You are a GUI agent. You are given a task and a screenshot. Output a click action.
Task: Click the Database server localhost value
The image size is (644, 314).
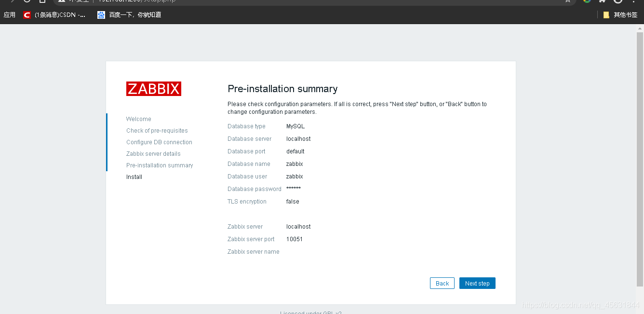298,139
